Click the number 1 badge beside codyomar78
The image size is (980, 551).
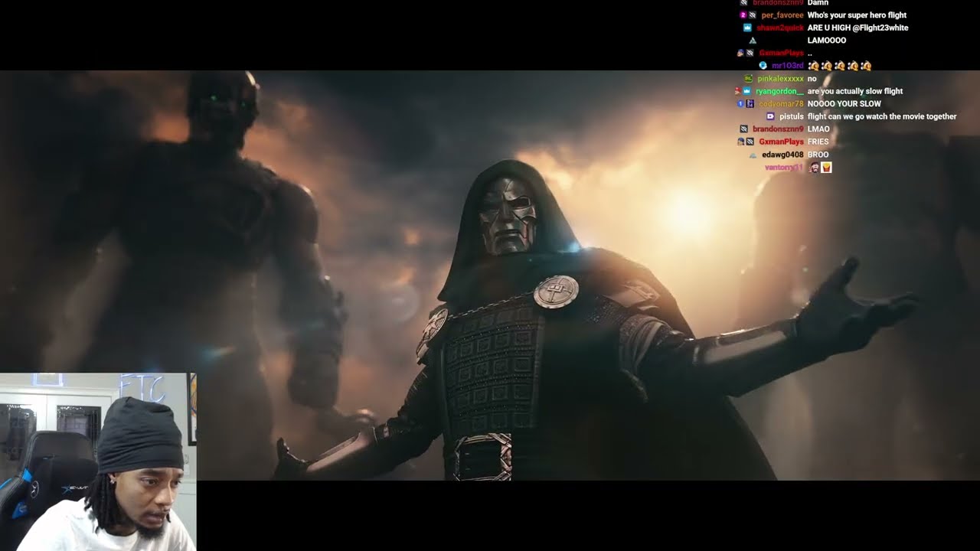click(740, 103)
